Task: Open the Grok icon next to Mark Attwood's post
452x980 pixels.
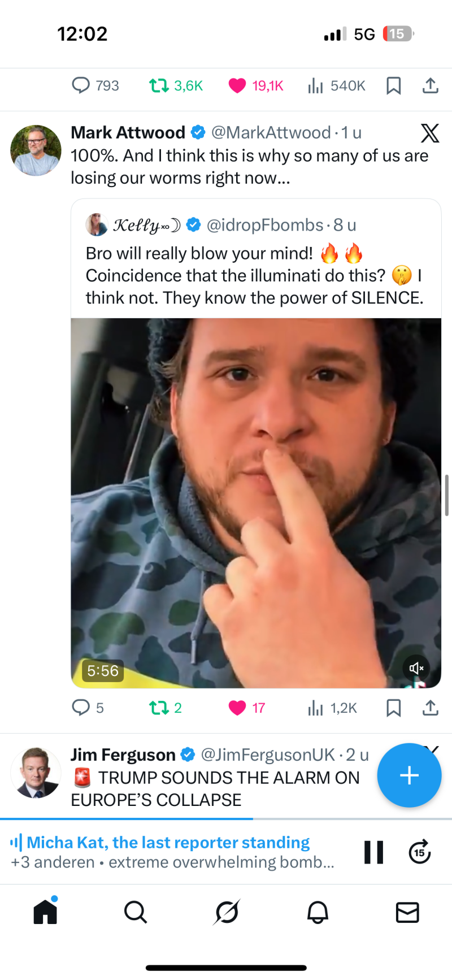Action: coord(429,133)
